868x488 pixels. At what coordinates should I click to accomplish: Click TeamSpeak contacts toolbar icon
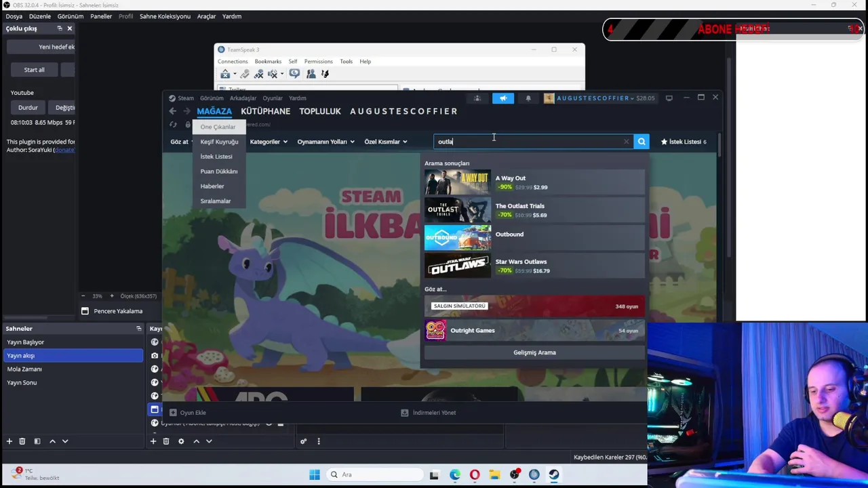coord(311,74)
